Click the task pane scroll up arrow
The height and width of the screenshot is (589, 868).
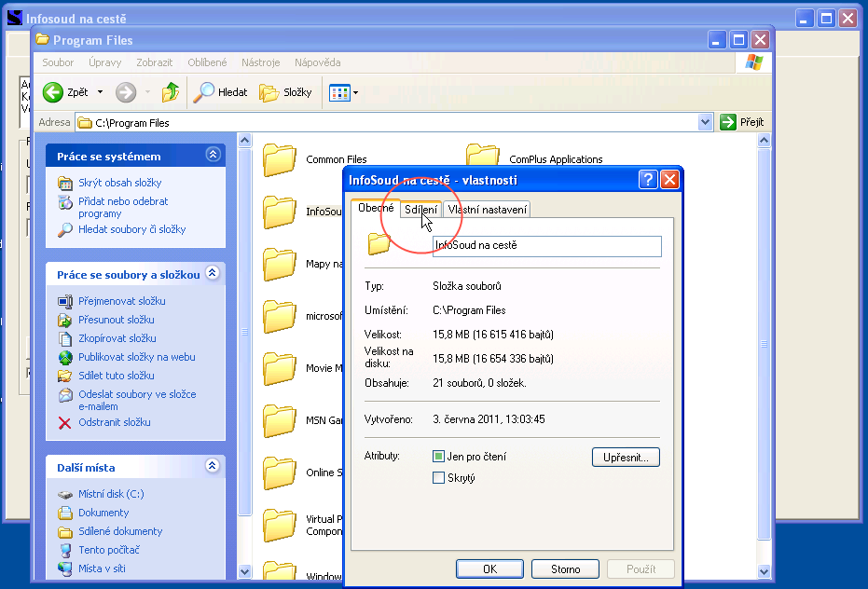[244, 140]
